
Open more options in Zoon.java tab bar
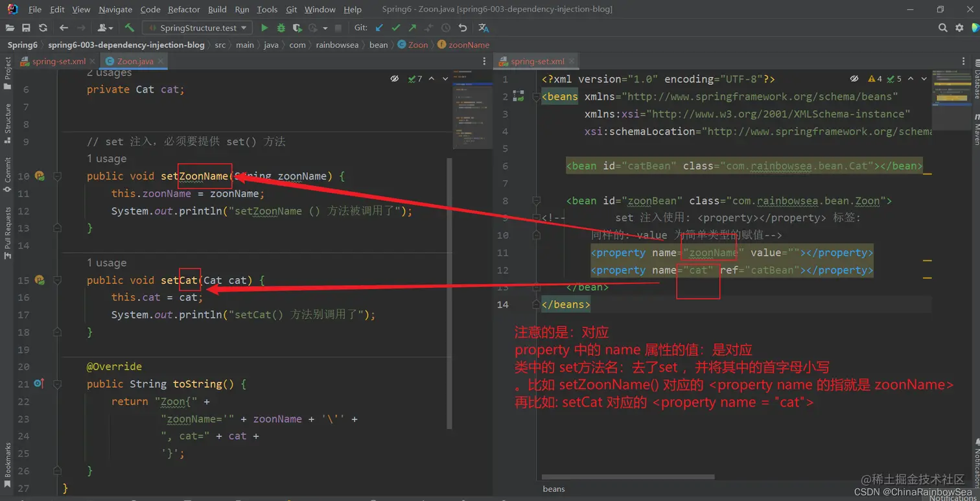tap(484, 61)
